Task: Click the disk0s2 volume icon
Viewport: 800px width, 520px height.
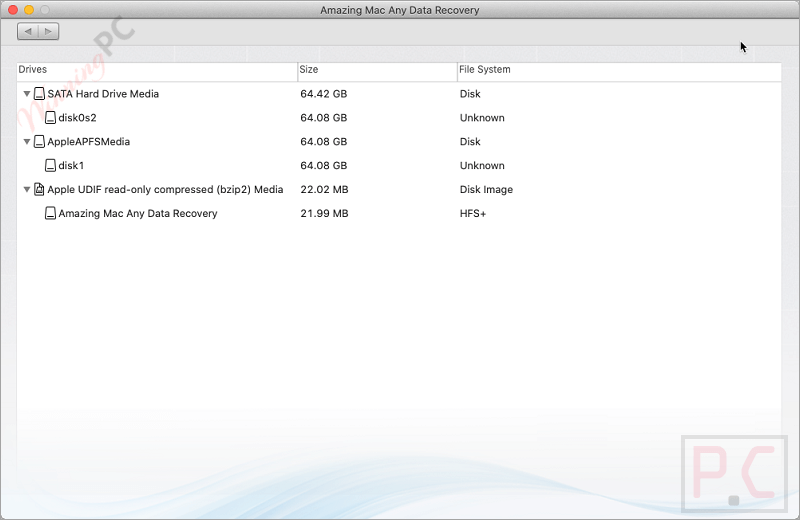Action: click(50, 117)
